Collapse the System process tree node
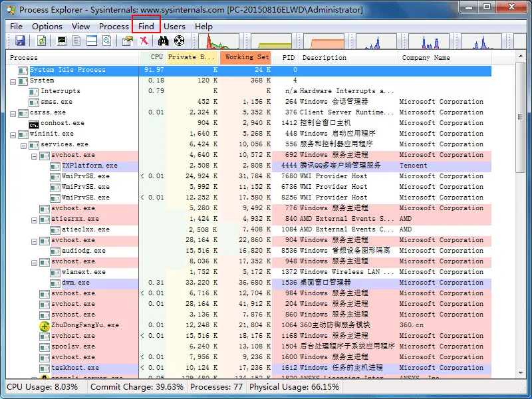 click(x=13, y=82)
